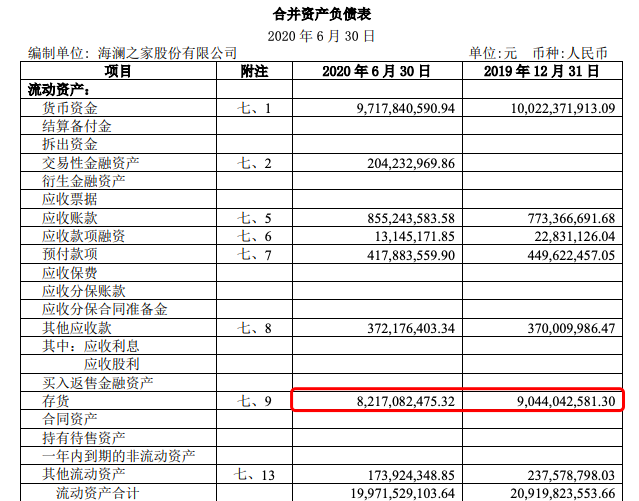
Task: Select the total 19,971,529,103.64
Action: tap(402, 494)
